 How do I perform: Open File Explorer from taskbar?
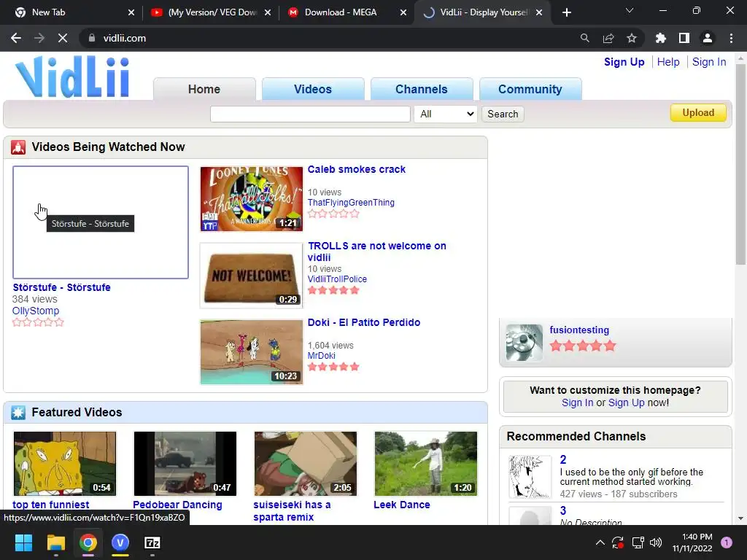[x=55, y=542]
